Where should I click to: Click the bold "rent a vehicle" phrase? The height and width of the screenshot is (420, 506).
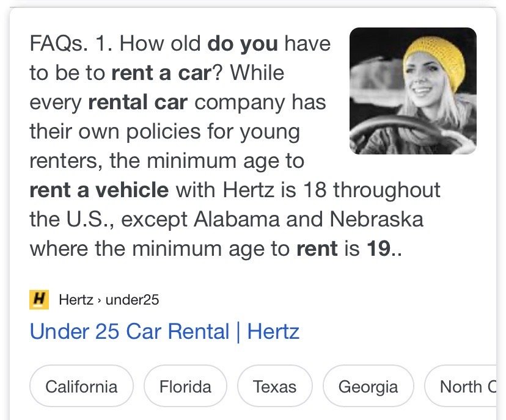(x=99, y=190)
